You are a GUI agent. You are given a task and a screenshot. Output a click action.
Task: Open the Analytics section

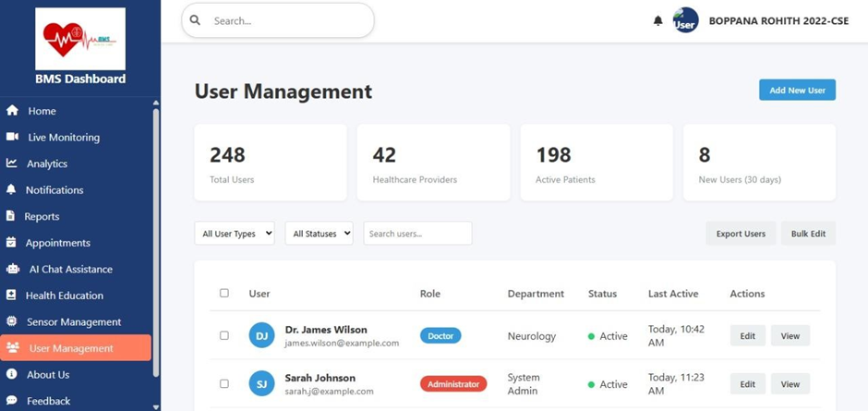pos(76,164)
